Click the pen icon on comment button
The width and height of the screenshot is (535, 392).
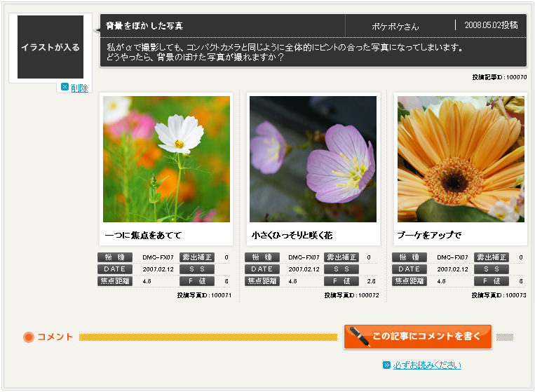tap(359, 336)
